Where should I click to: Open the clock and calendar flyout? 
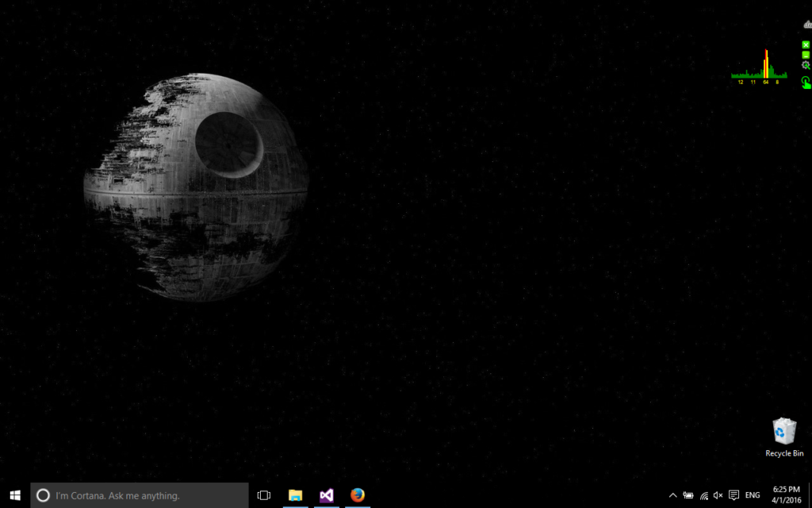pos(785,495)
